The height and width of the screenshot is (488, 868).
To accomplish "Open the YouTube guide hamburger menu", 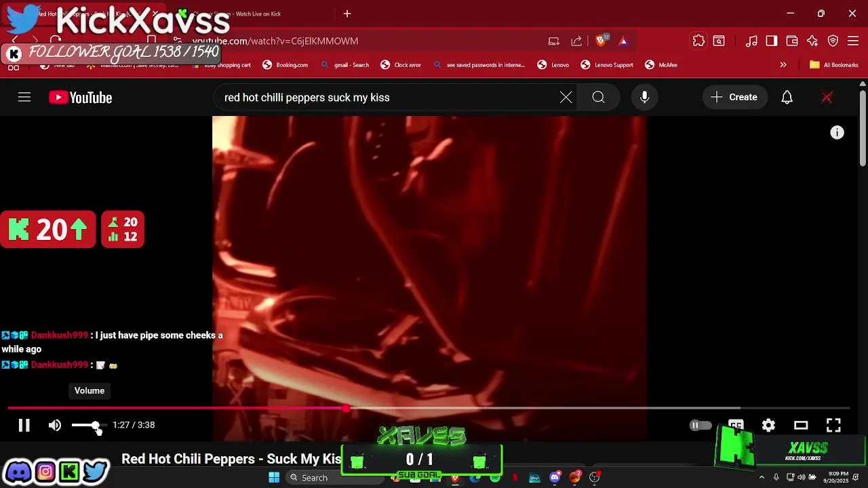I will click(x=24, y=98).
